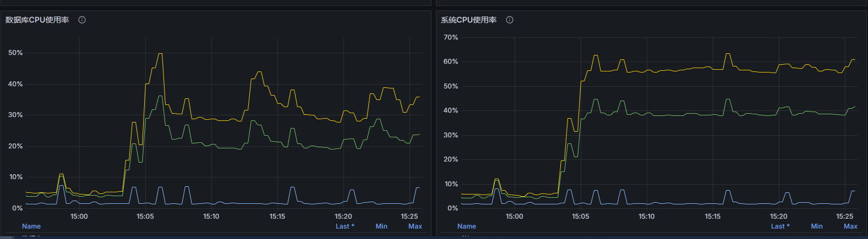The width and height of the screenshot is (868, 239).
Task: Click 15:20 time label on system CPU chart
Action: (x=779, y=216)
